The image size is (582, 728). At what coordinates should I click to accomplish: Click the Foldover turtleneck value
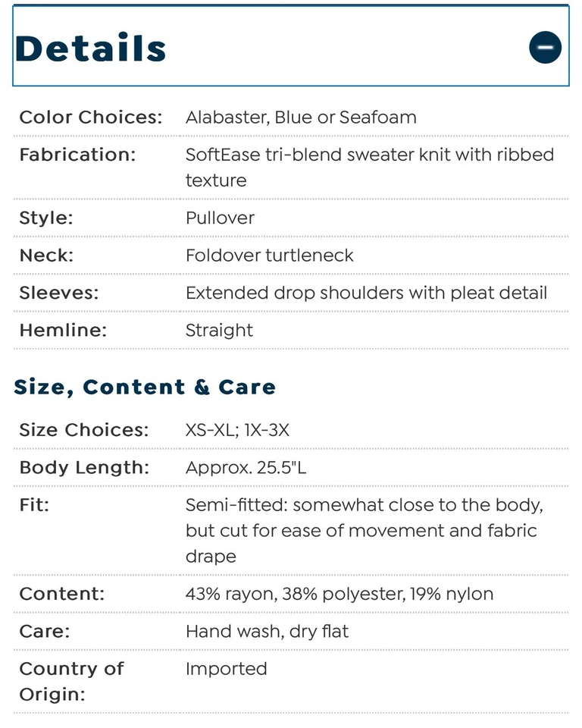tap(269, 255)
